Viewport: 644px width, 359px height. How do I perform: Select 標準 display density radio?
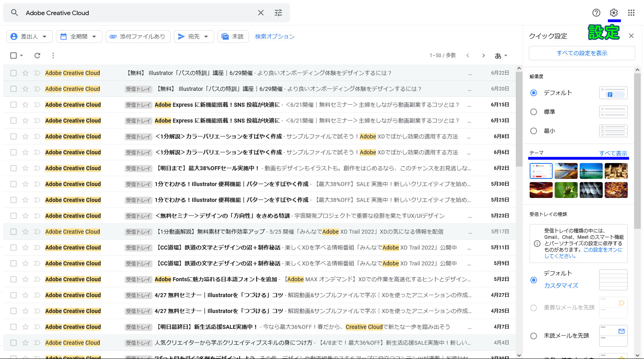534,112
